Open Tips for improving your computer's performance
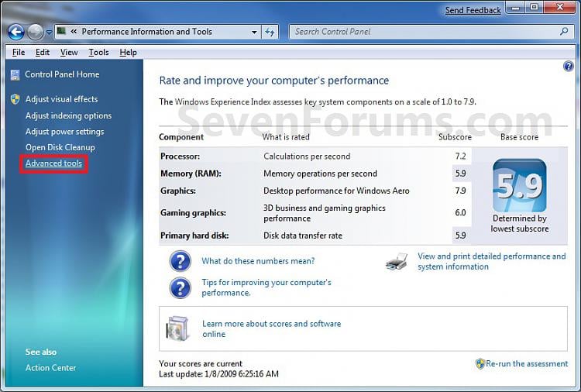Screen dimensions: 581x392 point(266,287)
